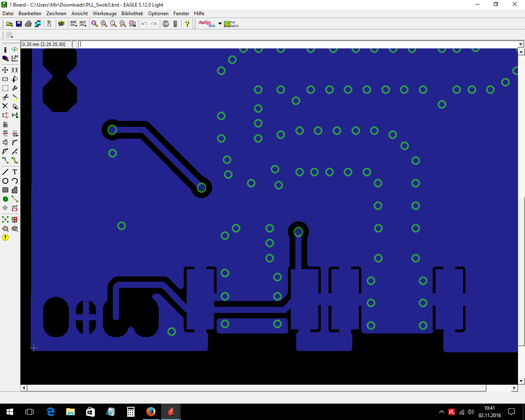Select the Mirror tool
The width and height of the screenshot is (525, 420).
coord(5,79)
